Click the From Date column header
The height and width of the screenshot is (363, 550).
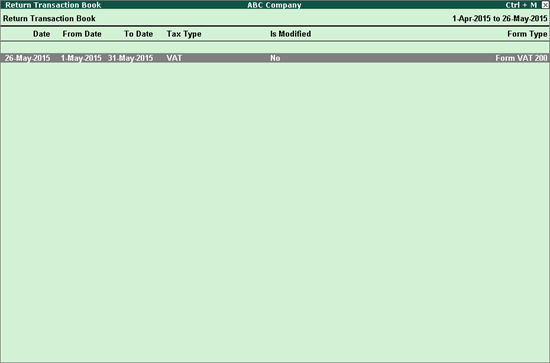click(82, 34)
